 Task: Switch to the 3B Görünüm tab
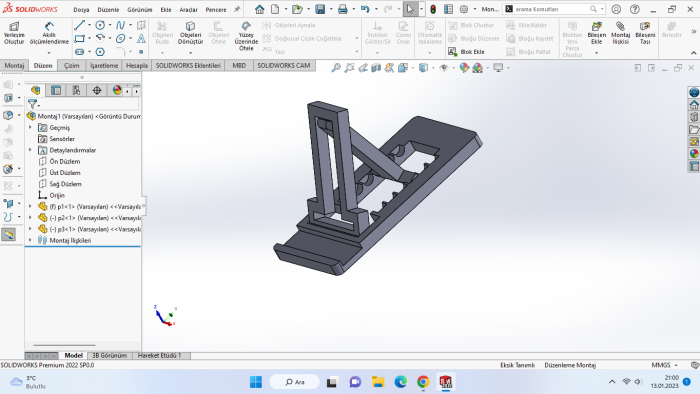point(109,356)
